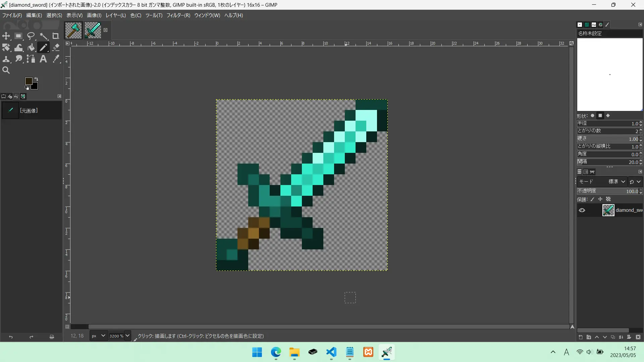Open the フィルター(R) menu
Viewport: 644px width, 362px height.
click(178, 15)
